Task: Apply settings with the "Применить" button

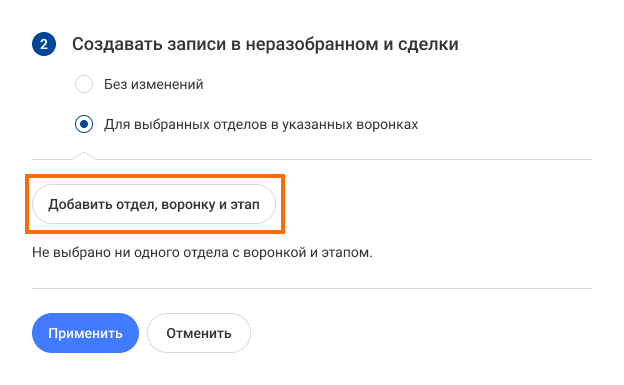Action: coord(86,333)
